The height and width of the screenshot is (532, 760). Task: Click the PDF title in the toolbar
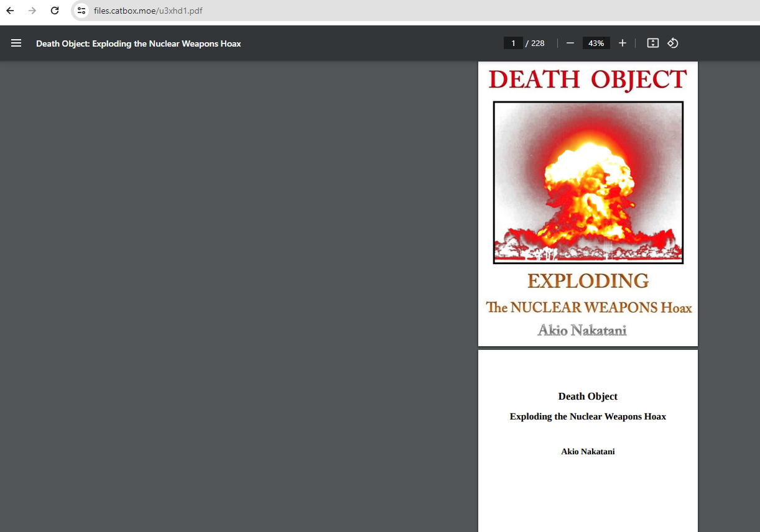(x=138, y=44)
